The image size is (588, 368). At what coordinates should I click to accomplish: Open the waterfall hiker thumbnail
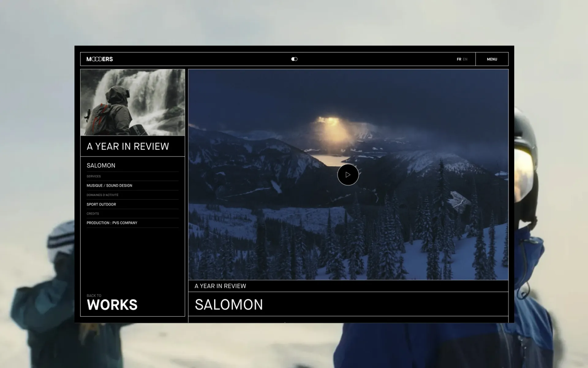pyautogui.click(x=133, y=102)
